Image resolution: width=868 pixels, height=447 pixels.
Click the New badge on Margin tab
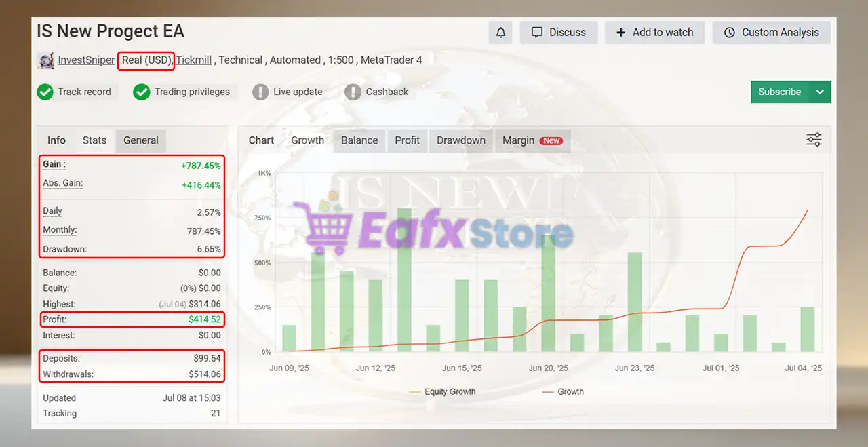click(551, 140)
